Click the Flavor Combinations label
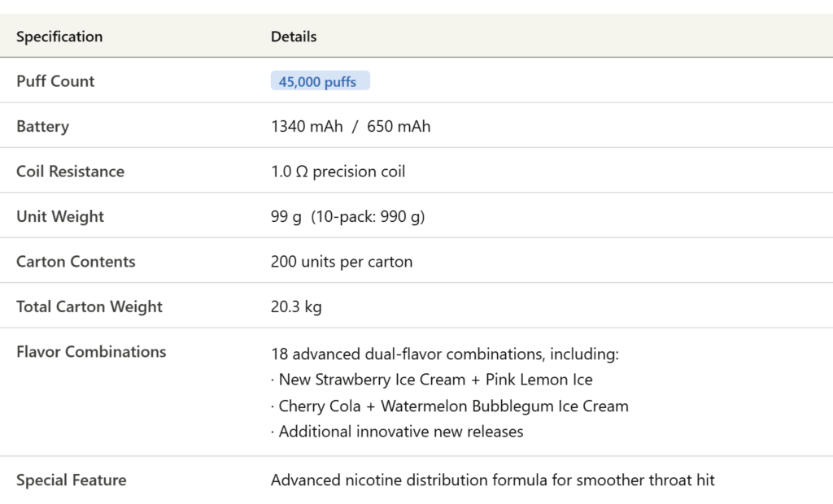The width and height of the screenshot is (833, 504). pyautogui.click(x=91, y=351)
